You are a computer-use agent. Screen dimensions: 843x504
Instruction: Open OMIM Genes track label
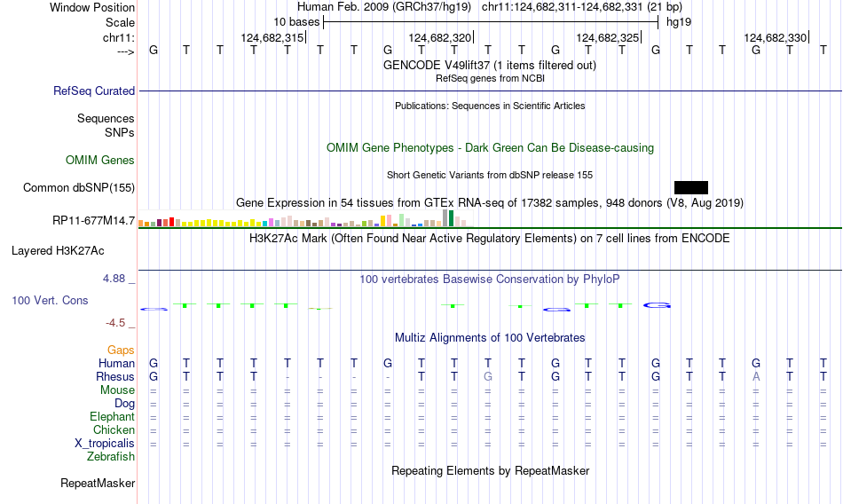pyautogui.click(x=99, y=161)
